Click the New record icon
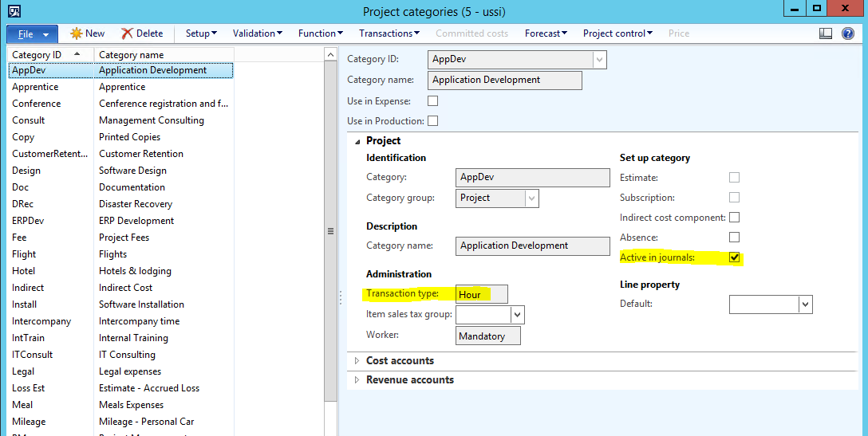The height and width of the screenshot is (436, 868). click(x=77, y=33)
